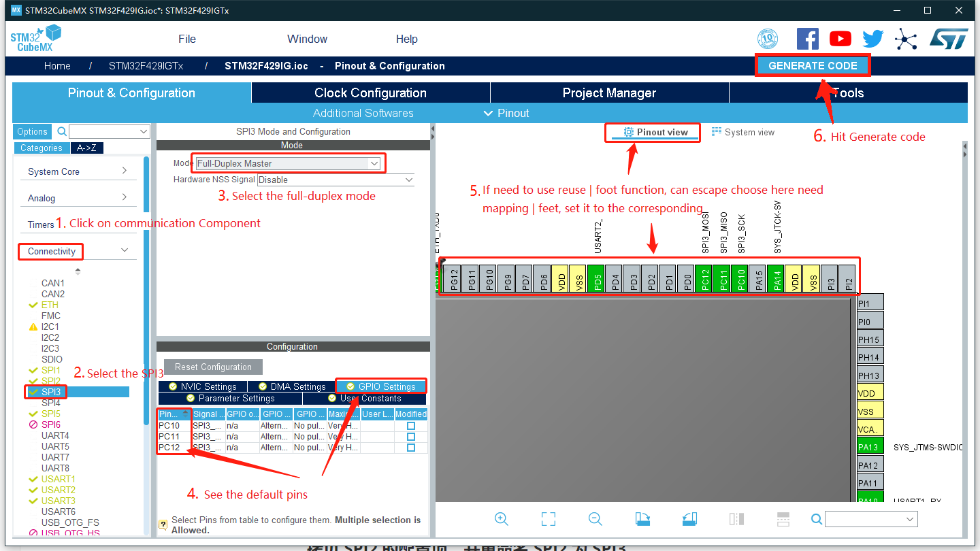Open the ST Facebook page icon

807,39
